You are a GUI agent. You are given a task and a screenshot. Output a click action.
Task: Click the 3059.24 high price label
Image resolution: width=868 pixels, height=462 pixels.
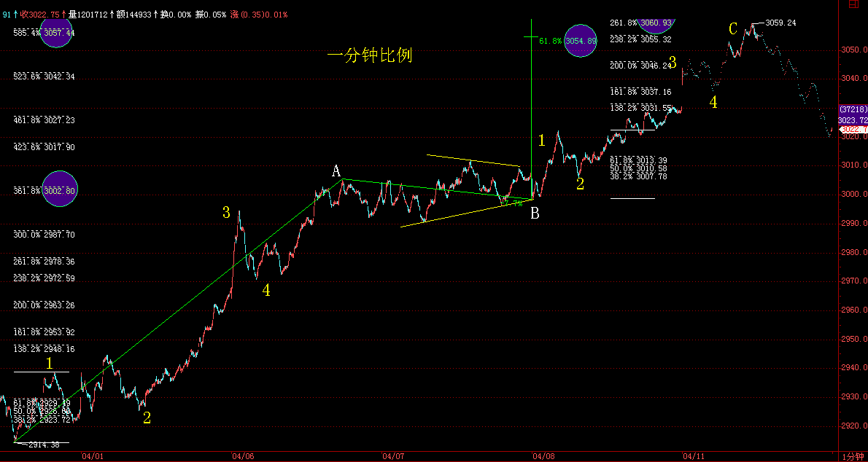(780, 23)
